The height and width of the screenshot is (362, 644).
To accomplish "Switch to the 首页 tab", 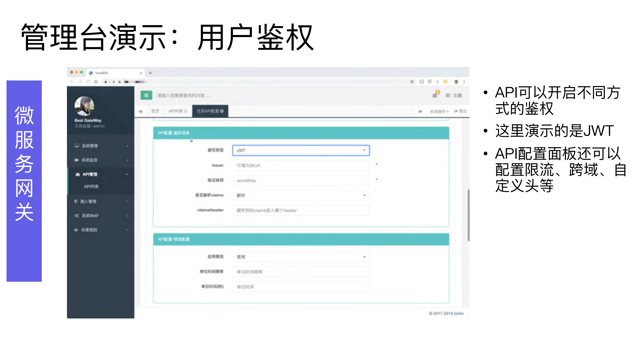I will point(156,111).
